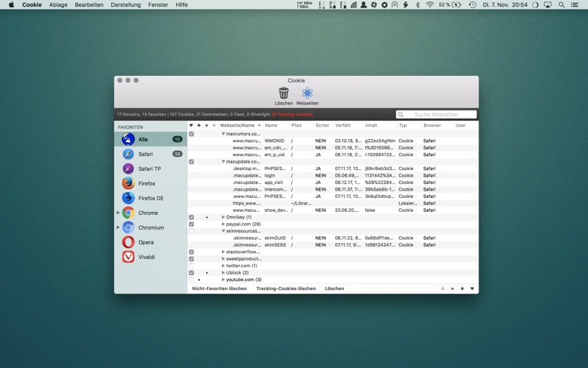Toggle the paypal.com favorite checkbox
588x368 pixels.
pyautogui.click(x=191, y=224)
